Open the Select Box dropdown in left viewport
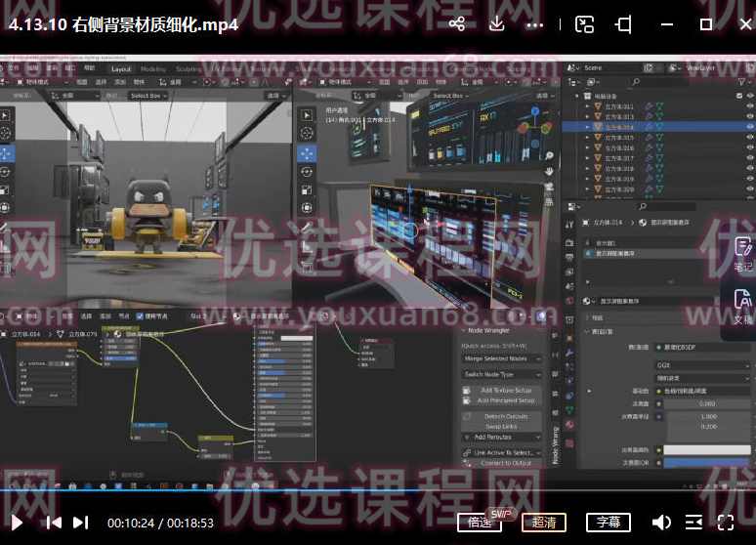Screen dimensions: 756x545 148,96
